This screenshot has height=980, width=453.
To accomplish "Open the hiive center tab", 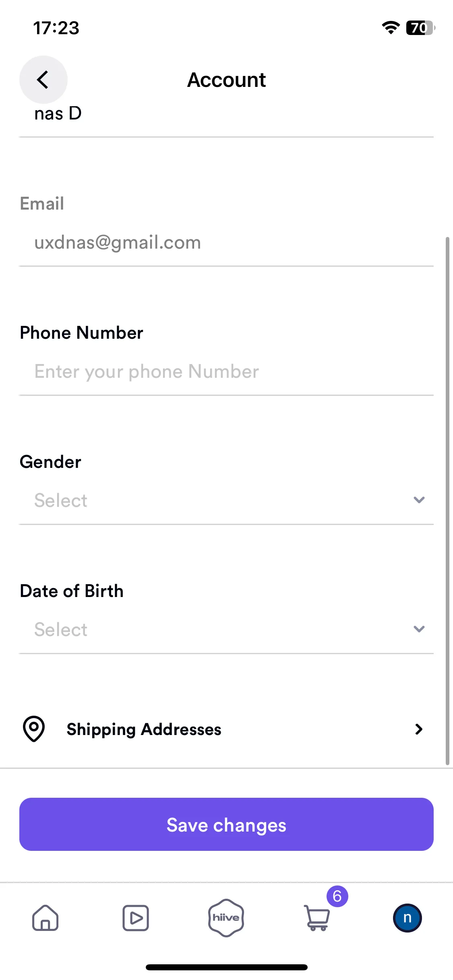I will click(x=226, y=918).
